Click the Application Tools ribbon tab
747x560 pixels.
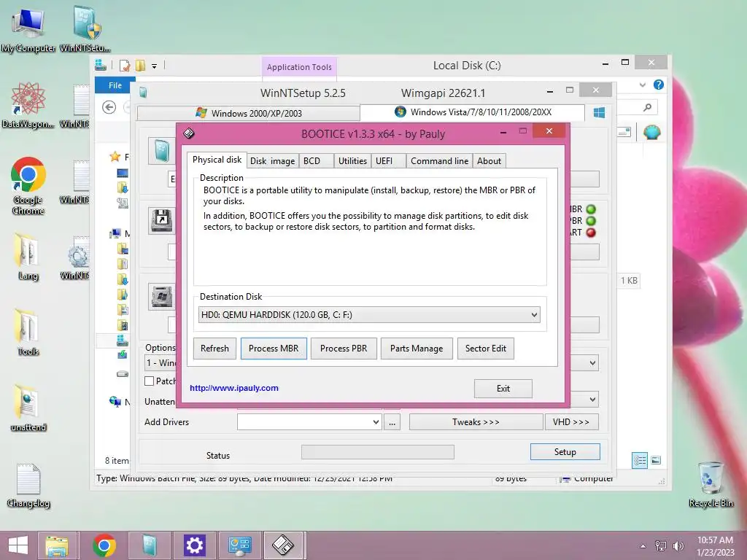(x=299, y=67)
